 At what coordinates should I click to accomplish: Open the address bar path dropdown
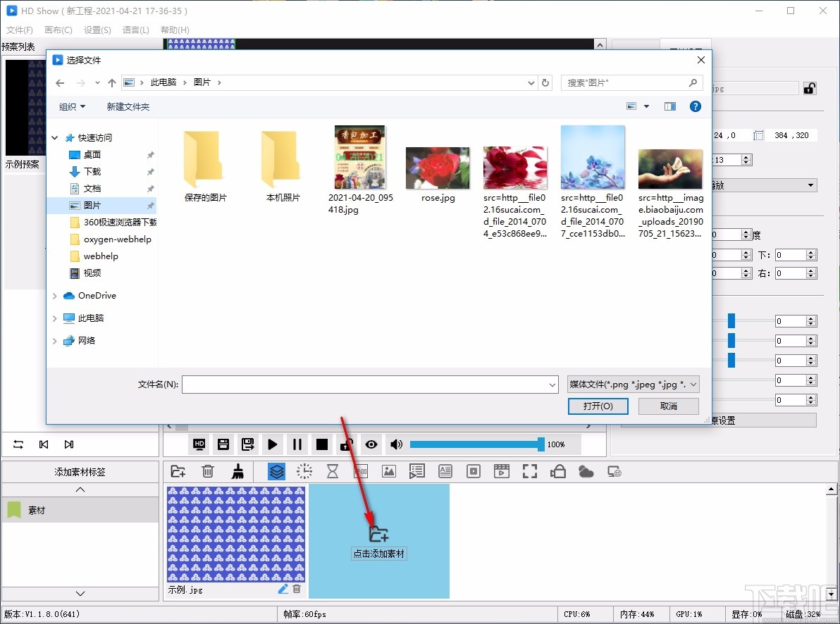point(531,82)
